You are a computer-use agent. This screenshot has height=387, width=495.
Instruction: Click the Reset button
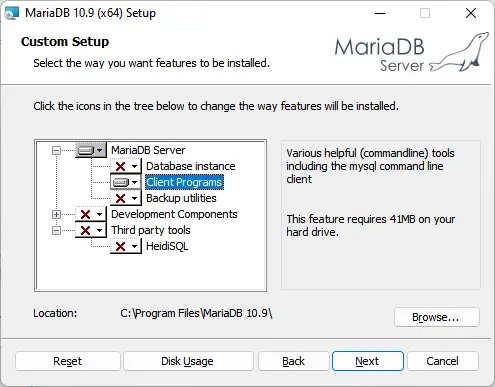(68, 361)
